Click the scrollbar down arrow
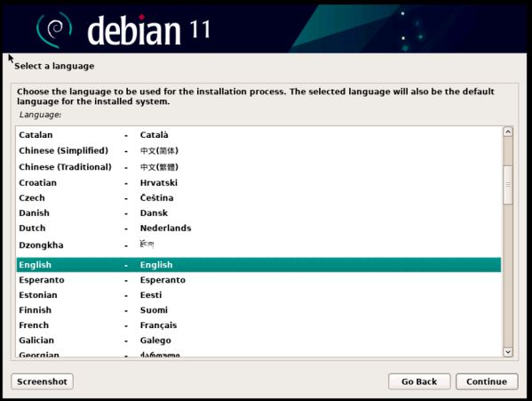This screenshot has width=532, height=401. click(507, 352)
